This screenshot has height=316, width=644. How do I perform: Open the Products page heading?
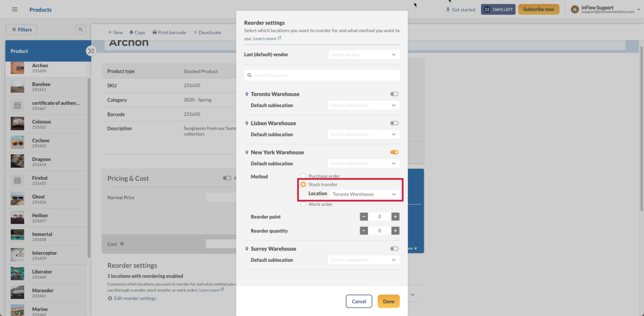pyautogui.click(x=40, y=10)
